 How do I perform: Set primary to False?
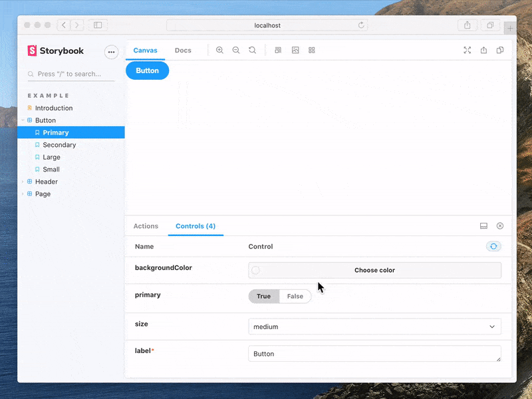(295, 296)
